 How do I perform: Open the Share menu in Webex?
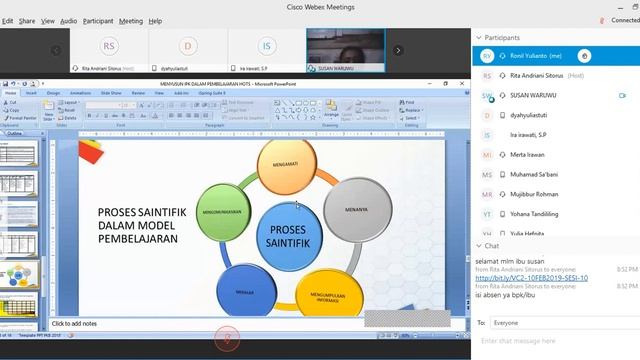pyautogui.click(x=27, y=21)
